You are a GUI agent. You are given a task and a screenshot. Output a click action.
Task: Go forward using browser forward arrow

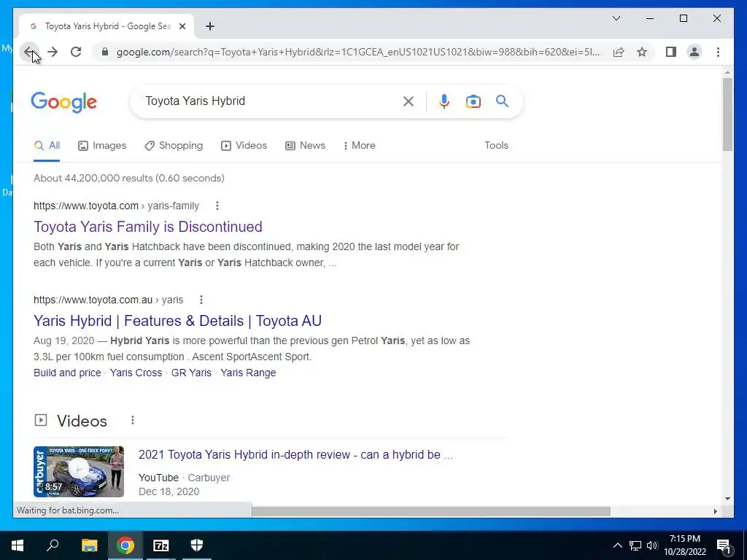tap(53, 52)
